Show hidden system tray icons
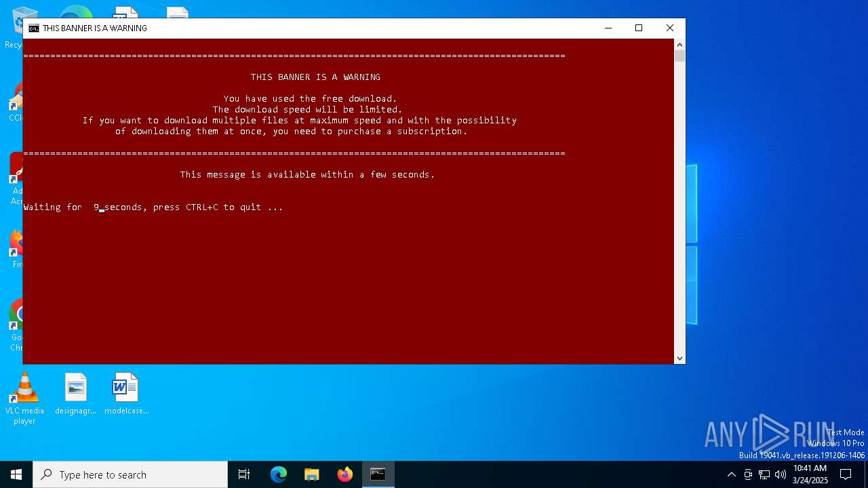The width and height of the screenshot is (868, 488). pyautogui.click(x=731, y=474)
